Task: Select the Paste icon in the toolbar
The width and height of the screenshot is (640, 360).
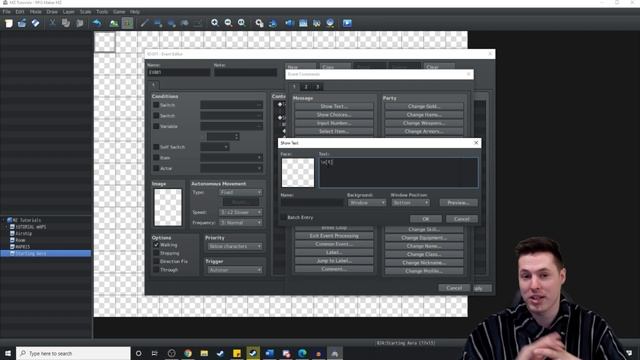Action: 80,23
